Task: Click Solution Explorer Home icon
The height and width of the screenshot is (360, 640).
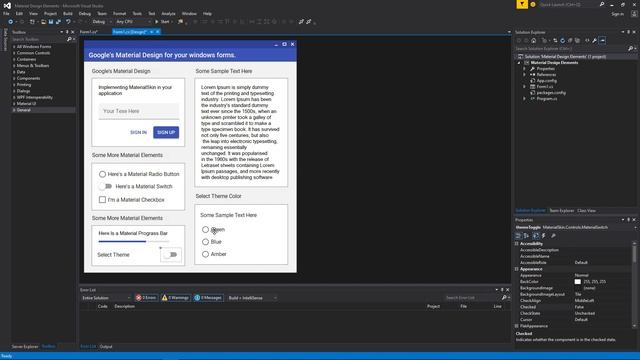Action: pos(533,40)
